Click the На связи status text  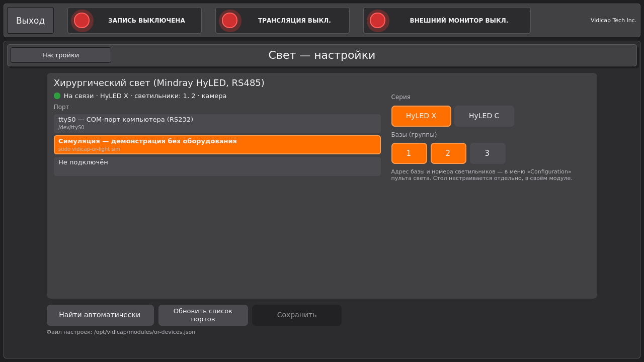(145, 96)
